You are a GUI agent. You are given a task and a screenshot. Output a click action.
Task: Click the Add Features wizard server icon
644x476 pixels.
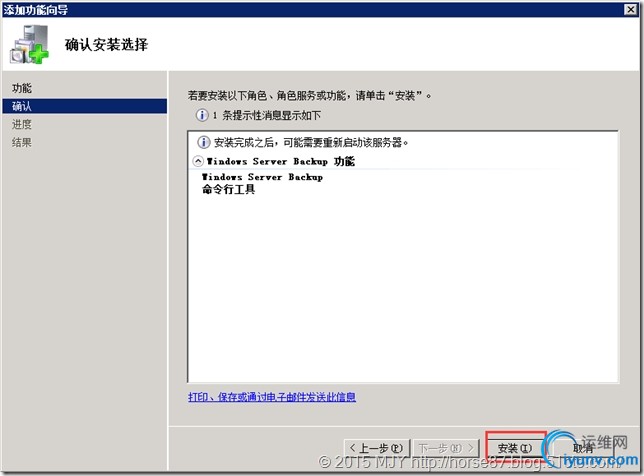point(30,44)
